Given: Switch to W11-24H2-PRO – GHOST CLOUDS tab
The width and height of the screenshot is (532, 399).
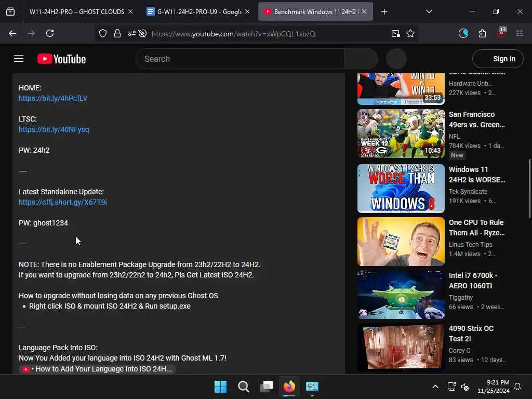Looking at the screenshot, I should (x=77, y=12).
